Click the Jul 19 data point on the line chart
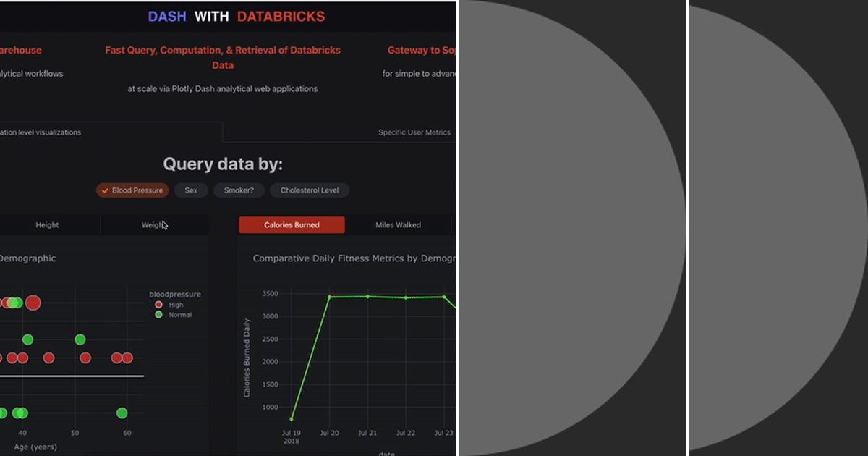This screenshot has width=868, height=456. pos(292,418)
